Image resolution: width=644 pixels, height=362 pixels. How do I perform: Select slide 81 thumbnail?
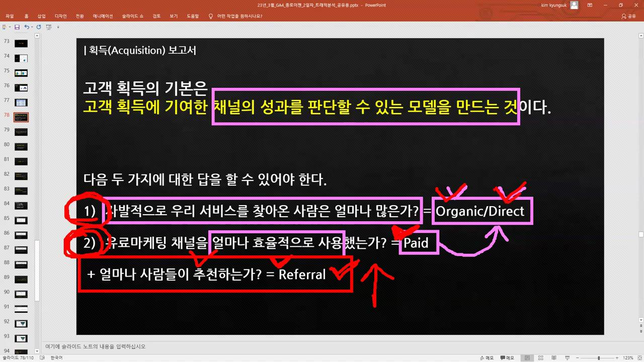pyautogui.click(x=21, y=161)
